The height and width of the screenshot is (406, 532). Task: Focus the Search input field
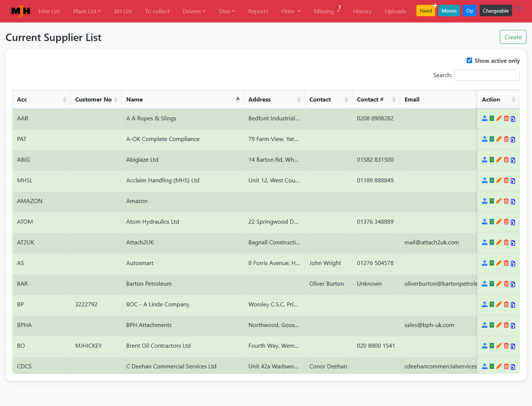click(x=487, y=75)
